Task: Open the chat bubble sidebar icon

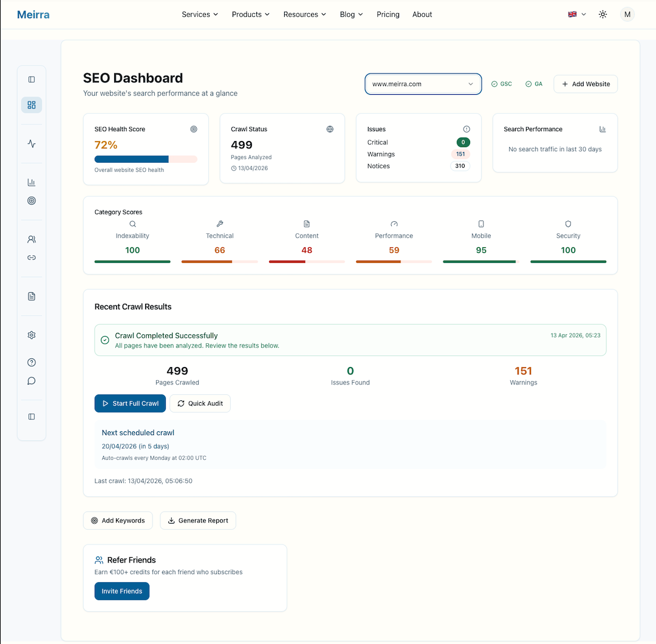Action: (x=32, y=381)
